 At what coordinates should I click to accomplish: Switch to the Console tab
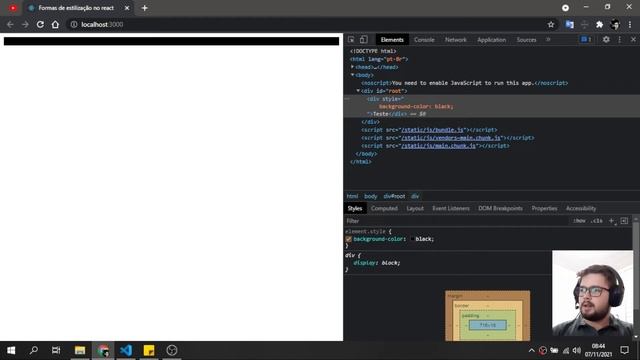424,40
